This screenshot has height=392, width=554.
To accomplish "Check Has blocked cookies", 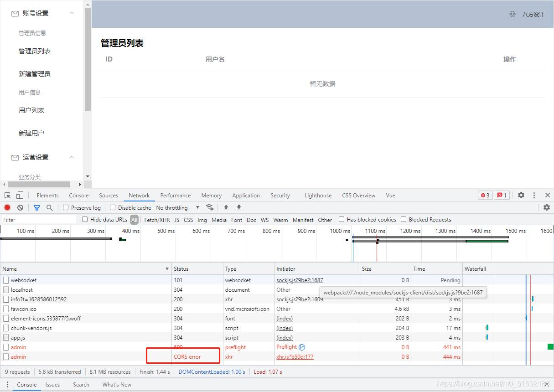I will (342, 219).
